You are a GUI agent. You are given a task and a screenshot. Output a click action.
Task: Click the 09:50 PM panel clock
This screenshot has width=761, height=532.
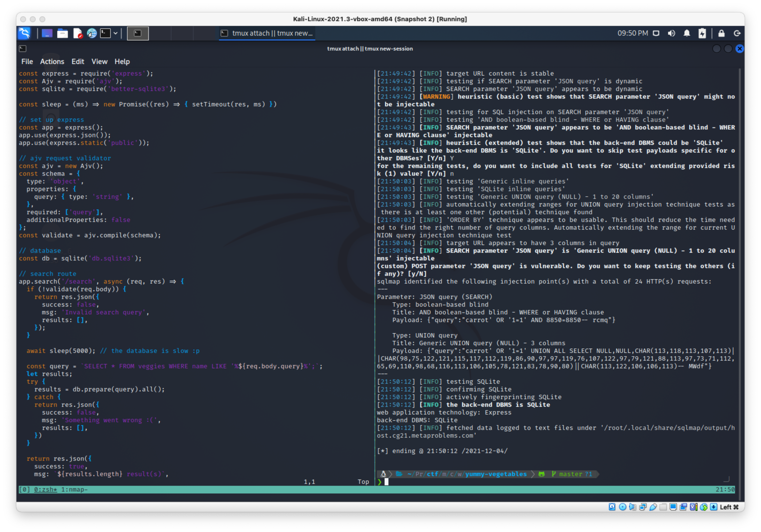632,33
